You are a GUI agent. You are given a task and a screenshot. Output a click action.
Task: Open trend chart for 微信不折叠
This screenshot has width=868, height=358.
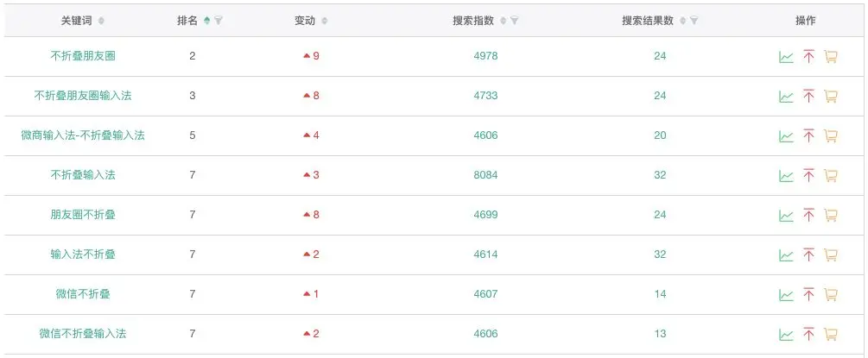(786, 295)
